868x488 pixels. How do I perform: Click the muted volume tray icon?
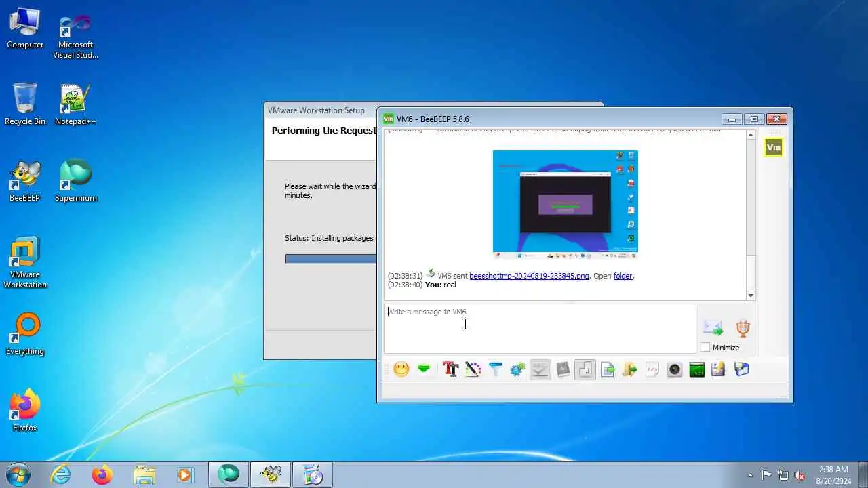800,475
